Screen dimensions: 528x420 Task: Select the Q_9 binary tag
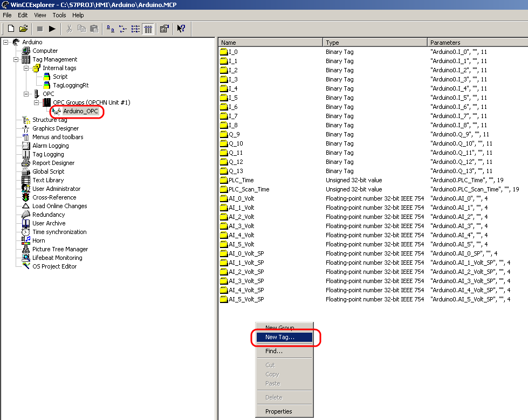235,134
